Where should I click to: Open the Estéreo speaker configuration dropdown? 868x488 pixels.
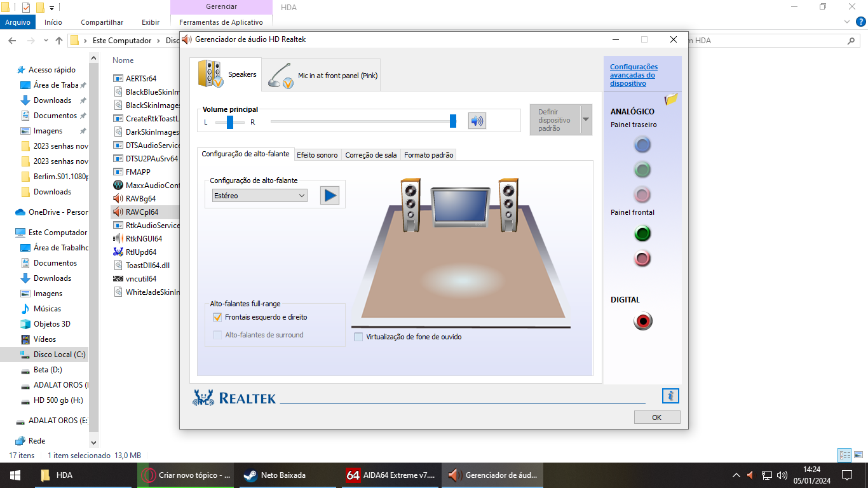point(260,196)
